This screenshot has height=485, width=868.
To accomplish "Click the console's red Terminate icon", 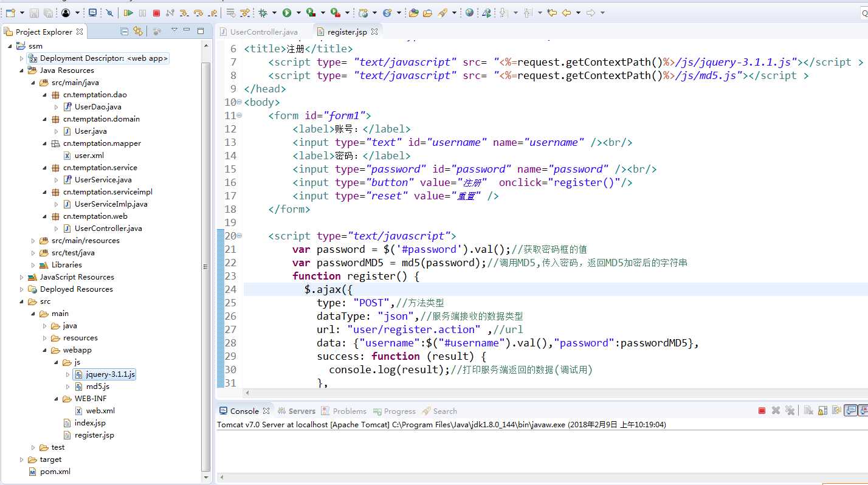I will coord(762,411).
